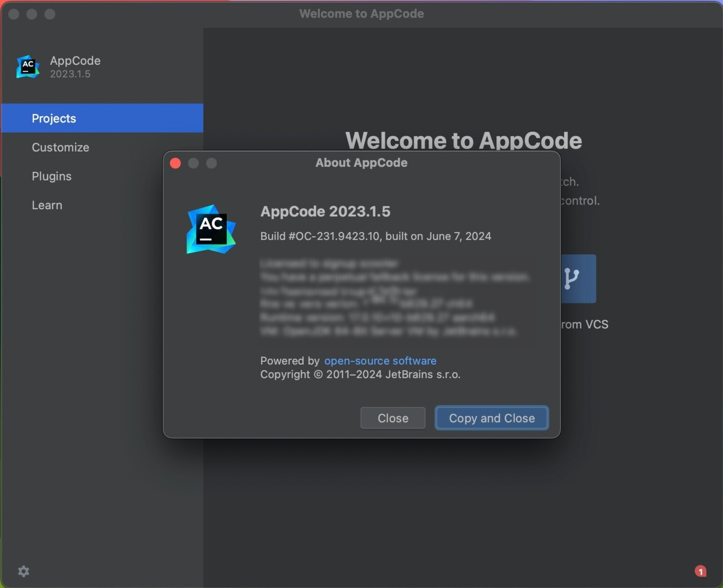Click the Copy and Close button
This screenshot has height=588, width=723.
(492, 418)
